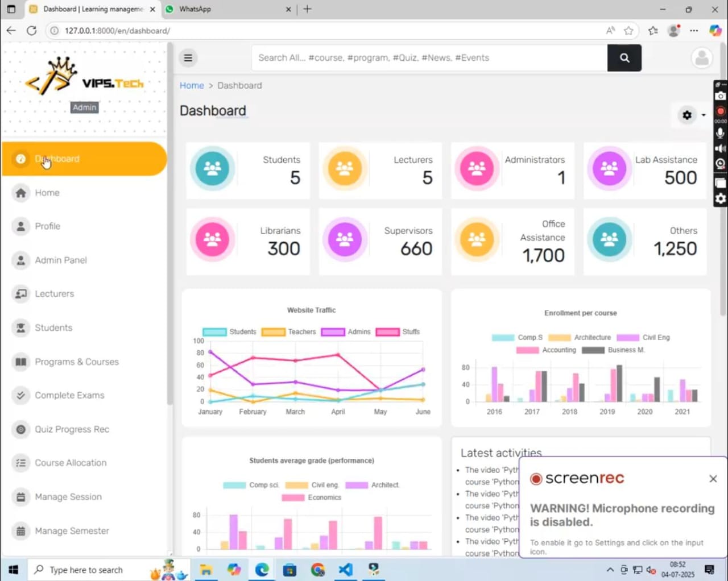Show hidden system tray icons chevron
The height and width of the screenshot is (581, 728).
pyautogui.click(x=610, y=570)
